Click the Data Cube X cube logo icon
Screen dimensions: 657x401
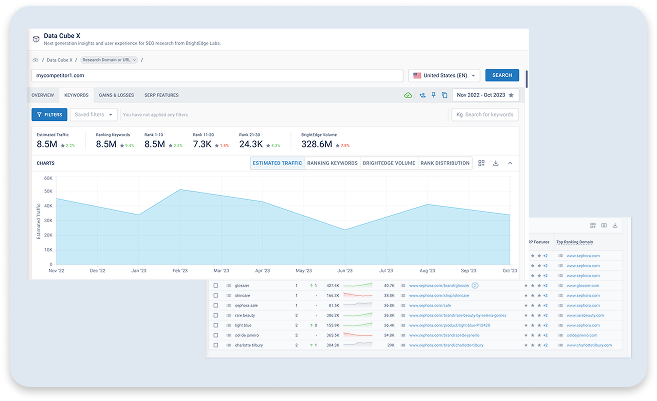[36, 39]
